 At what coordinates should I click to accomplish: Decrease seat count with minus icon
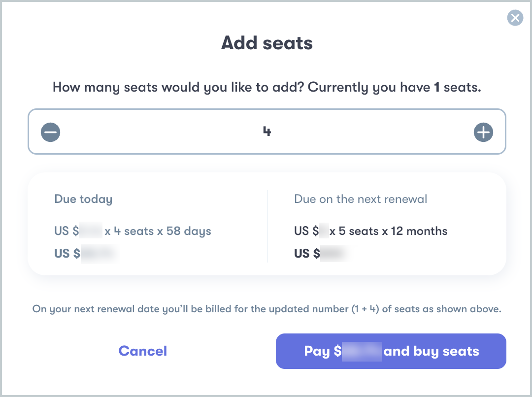(51, 132)
